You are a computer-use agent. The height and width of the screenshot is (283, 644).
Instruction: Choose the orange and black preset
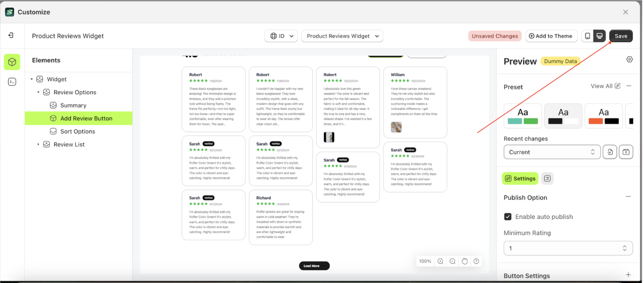tap(603, 116)
